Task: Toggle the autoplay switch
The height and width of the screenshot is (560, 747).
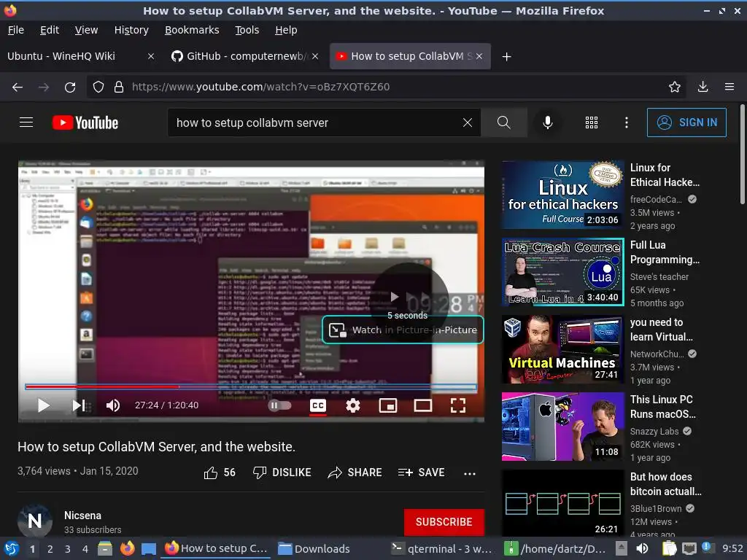Action: click(279, 405)
